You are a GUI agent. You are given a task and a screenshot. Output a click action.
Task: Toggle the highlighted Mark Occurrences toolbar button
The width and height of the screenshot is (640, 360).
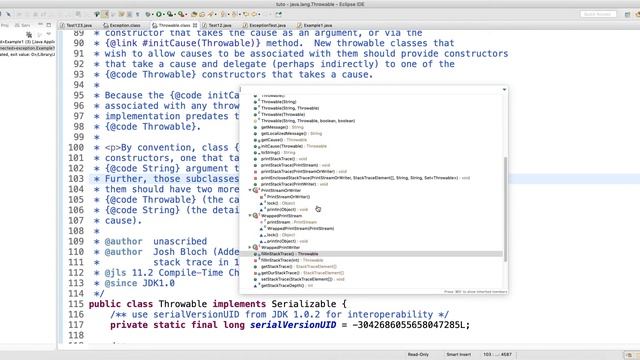(x=105, y=14)
